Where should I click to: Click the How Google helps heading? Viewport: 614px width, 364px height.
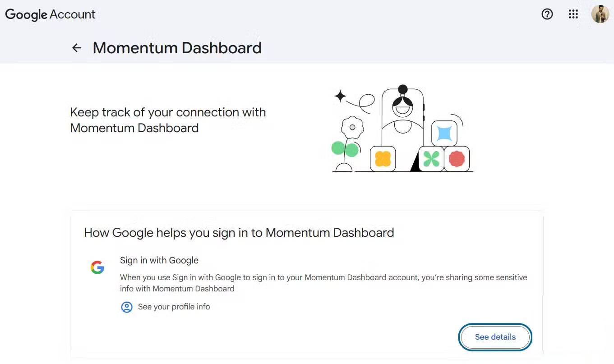pos(239,233)
